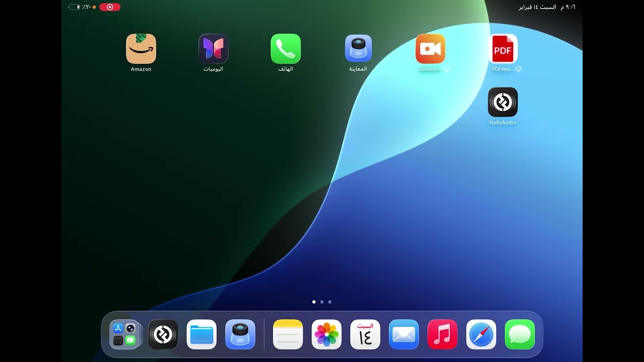Launch HollyAudio from the dock

click(163, 334)
